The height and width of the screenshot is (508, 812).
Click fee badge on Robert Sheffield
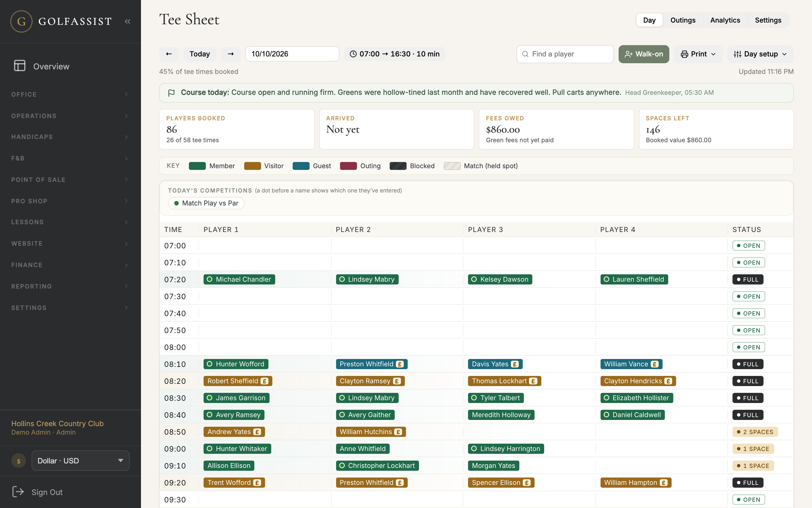[x=265, y=381]
